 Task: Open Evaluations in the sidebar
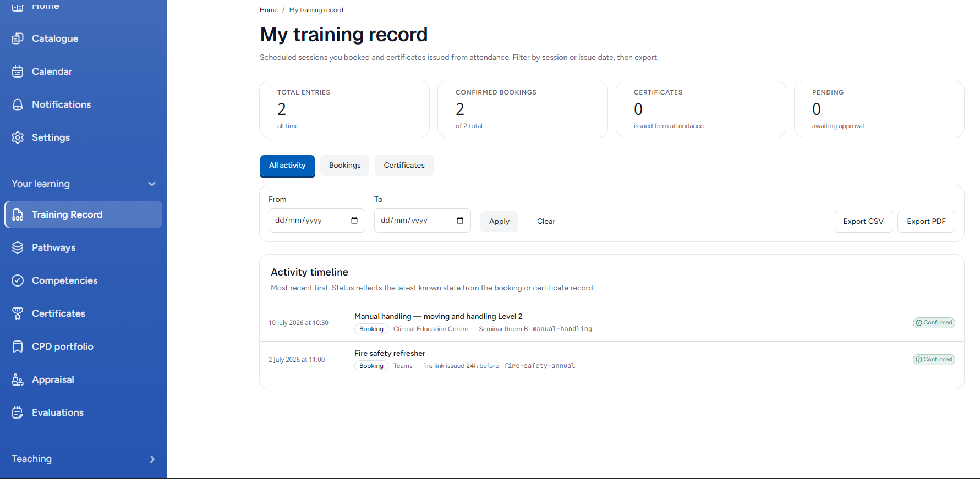pos(84,412)
